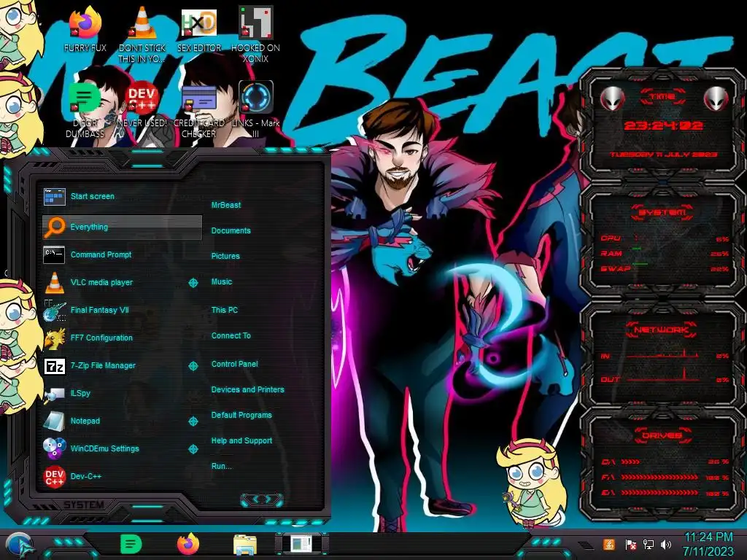Screen dimensions: 747x560
Task: Open Control Panel from the start menu
Action: point(234,365)
